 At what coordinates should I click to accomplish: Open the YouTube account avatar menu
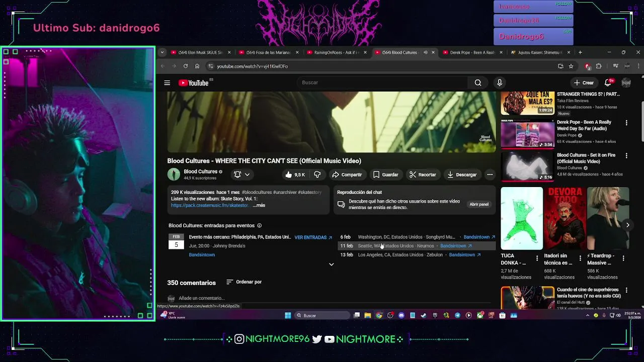coord(626,82)
